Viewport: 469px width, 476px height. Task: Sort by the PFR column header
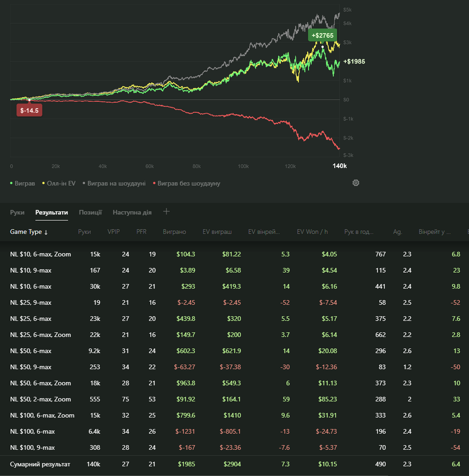[142, 231]
